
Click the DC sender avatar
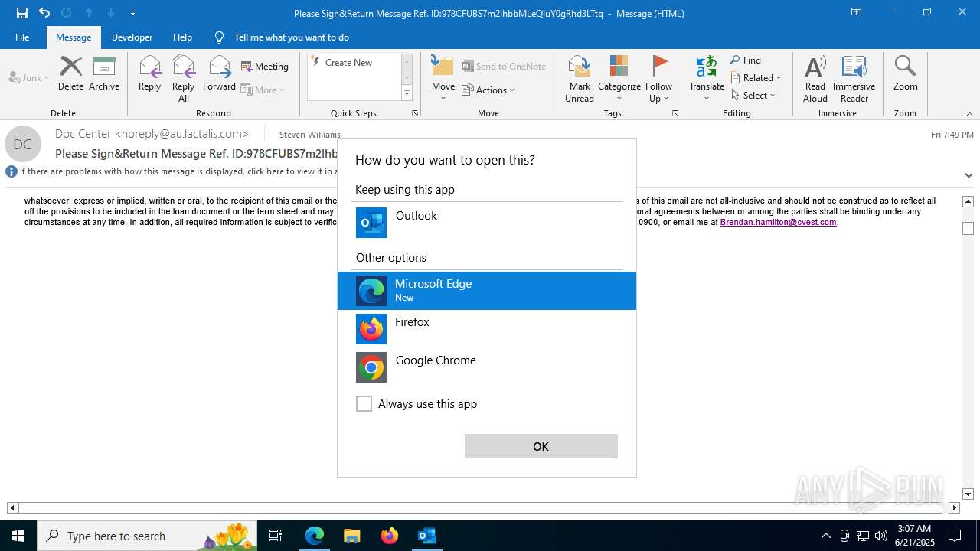pos(22,144)
